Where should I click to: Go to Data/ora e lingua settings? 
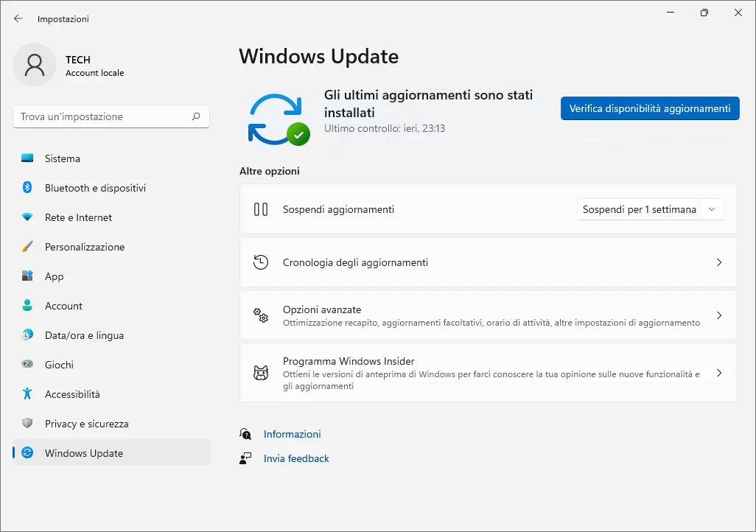click(x=84, y=335)
